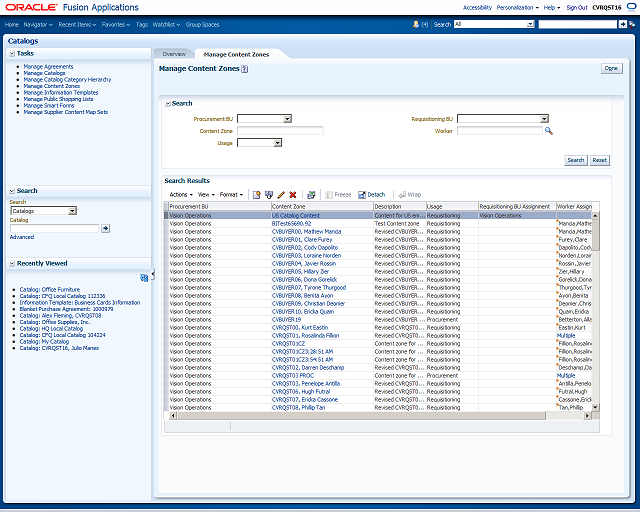Open the Navigator menu
640x512 pixels.
coord(38,24)
